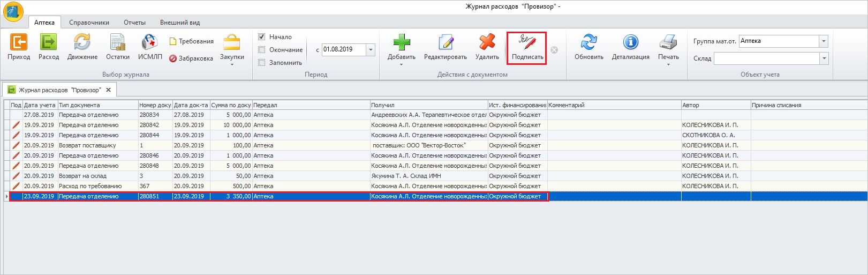868x275 pixels.
Task: Switch to the Справочники ribbon tab
Action: click(x=89, y=23)
